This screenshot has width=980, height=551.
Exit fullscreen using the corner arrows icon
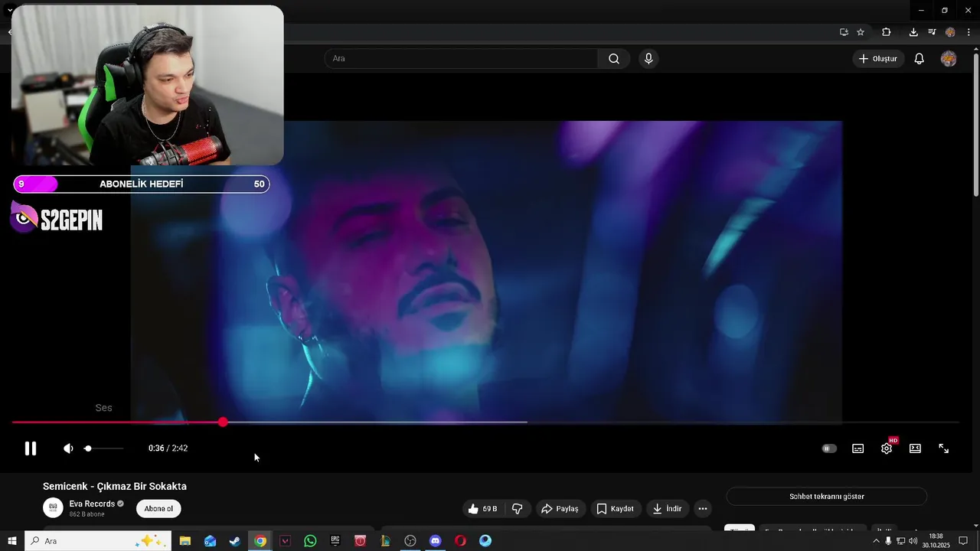pyautogui.click(x=944, y=448)
